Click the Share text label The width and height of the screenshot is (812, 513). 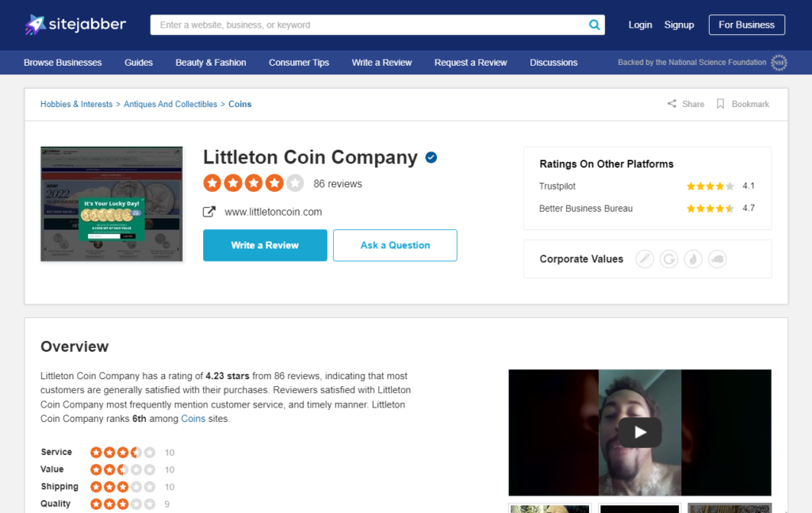(693, 104)
